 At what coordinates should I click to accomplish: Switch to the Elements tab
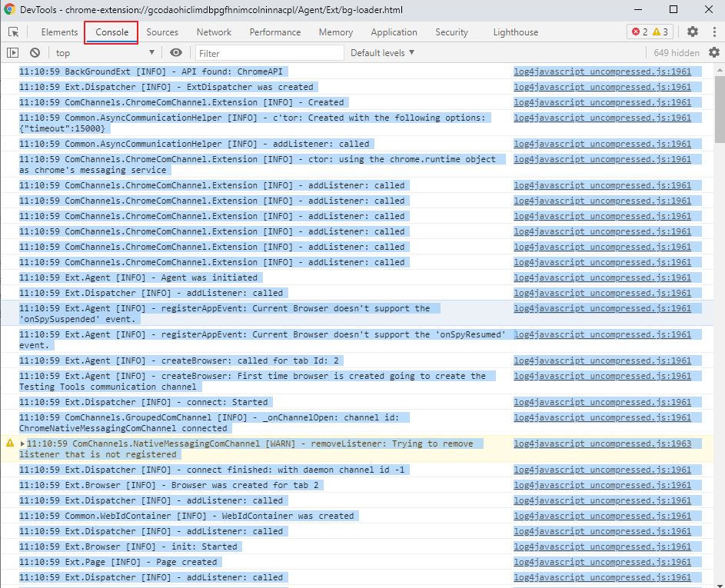pyautogui.click(x=59, y=32)
